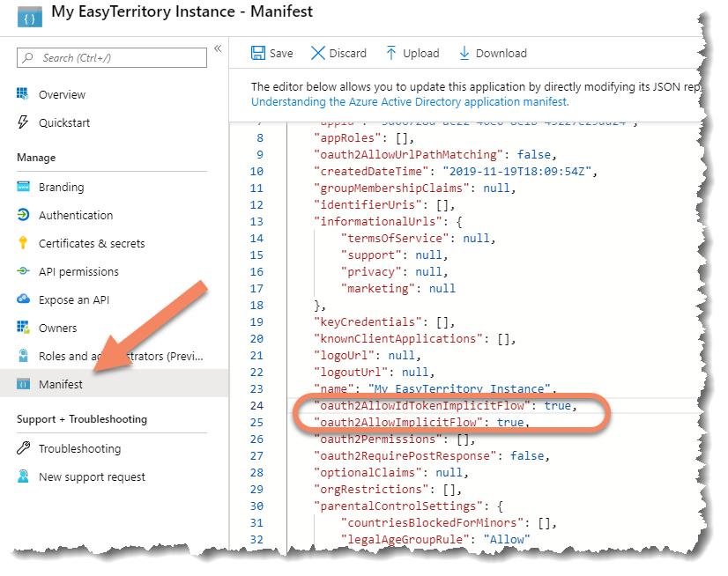Click the Manifest page header icon
The image size is (728, 576).
(x=30, y=16)
